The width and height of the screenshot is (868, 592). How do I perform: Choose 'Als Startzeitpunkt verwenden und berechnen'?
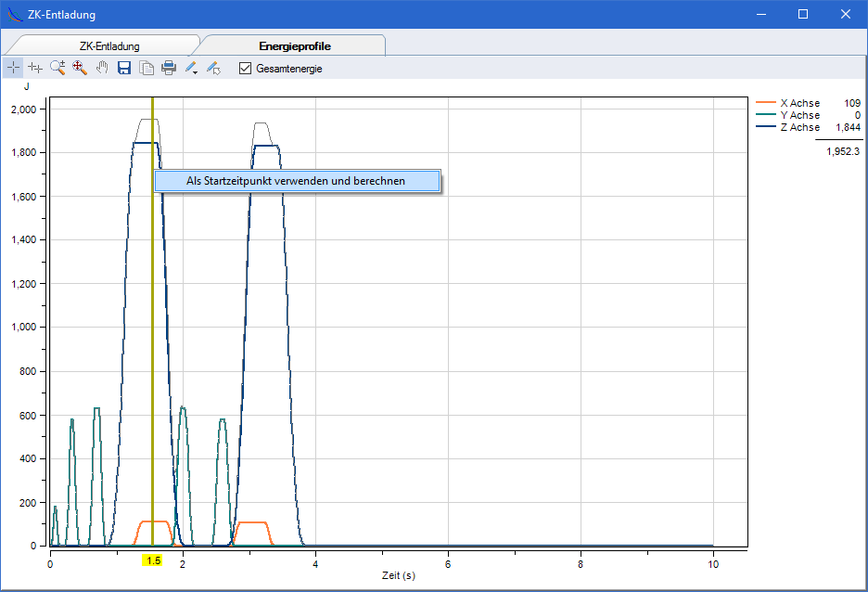(296, 181)
